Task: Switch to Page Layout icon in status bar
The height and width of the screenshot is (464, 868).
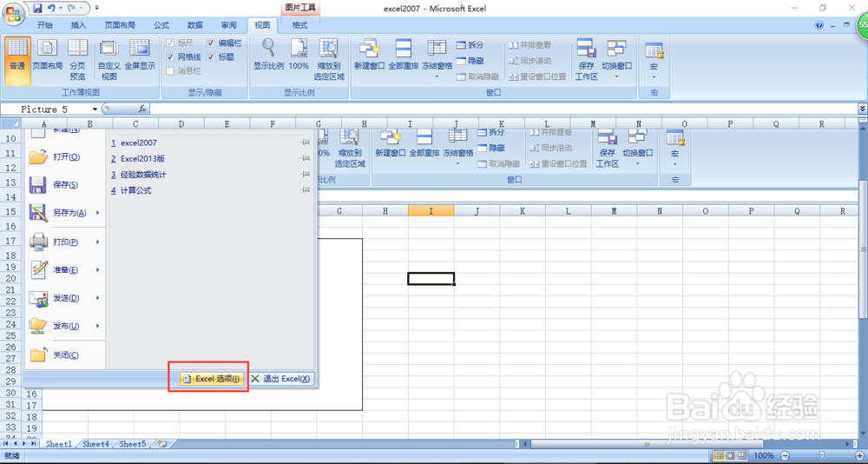Action: 731,455
